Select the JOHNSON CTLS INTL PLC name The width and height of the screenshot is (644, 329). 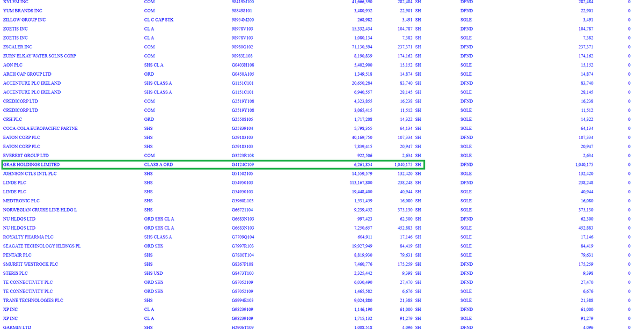click(x=30, y=173)
